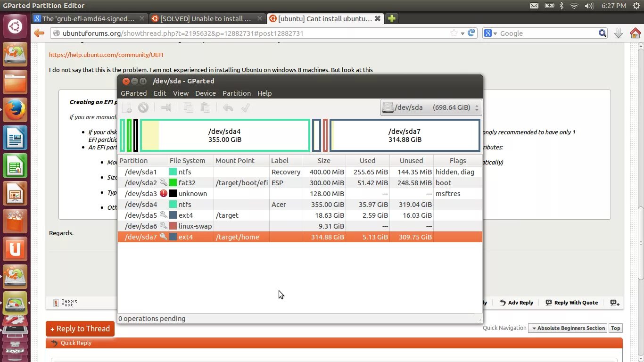Image resolution: width=644 pixels, height=362 pixels.
Task: Go to Firefox home page icon
Action: tap(635, 33)
